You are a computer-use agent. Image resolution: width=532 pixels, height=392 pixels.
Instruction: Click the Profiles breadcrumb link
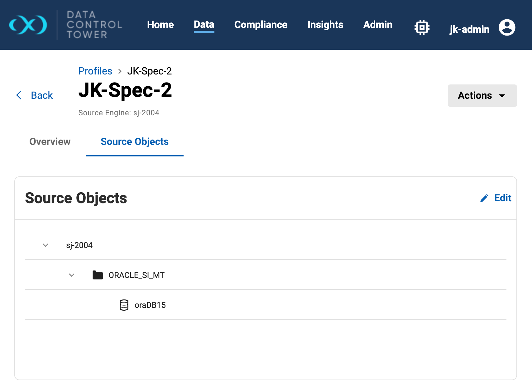tap(95, 71)
